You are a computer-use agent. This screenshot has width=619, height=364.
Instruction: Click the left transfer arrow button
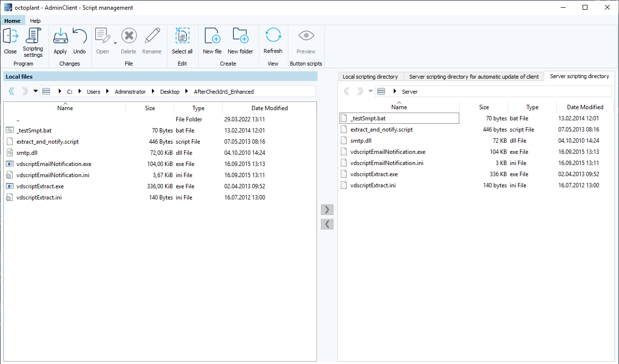(327, 224)
